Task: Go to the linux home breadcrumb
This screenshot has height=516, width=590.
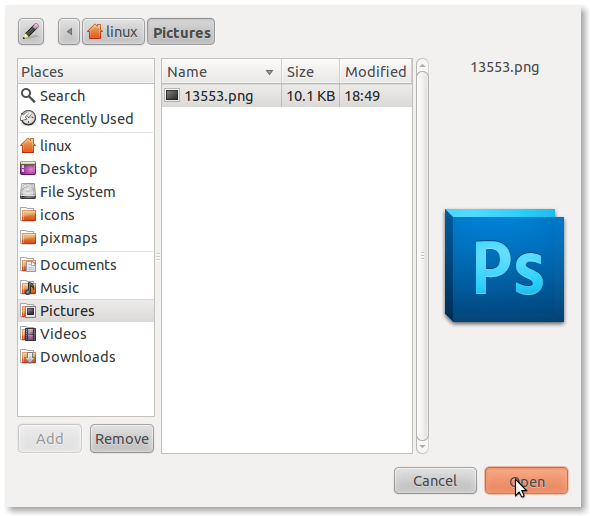Action: pyautogui.click(x=113, y=32)
